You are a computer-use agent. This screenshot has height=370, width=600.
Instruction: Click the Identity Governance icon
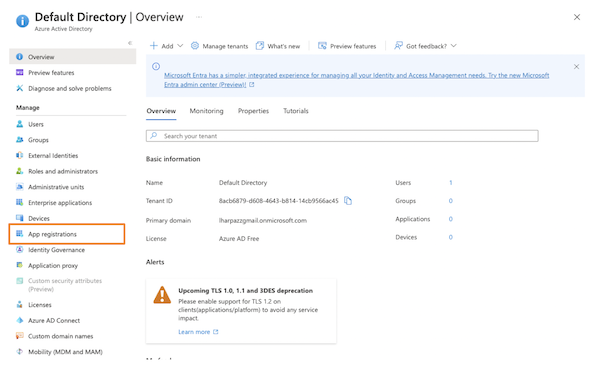pyautogui.click(x=20, y=249)
